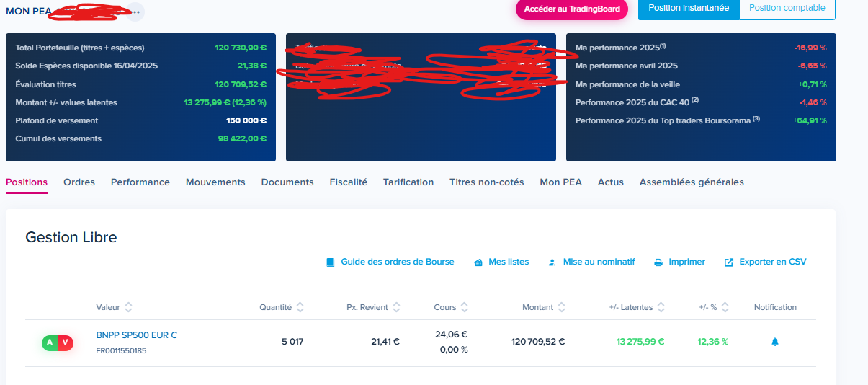
Task: Click the Montant cell 120 709,52 €
Action: tap(538, 342)
